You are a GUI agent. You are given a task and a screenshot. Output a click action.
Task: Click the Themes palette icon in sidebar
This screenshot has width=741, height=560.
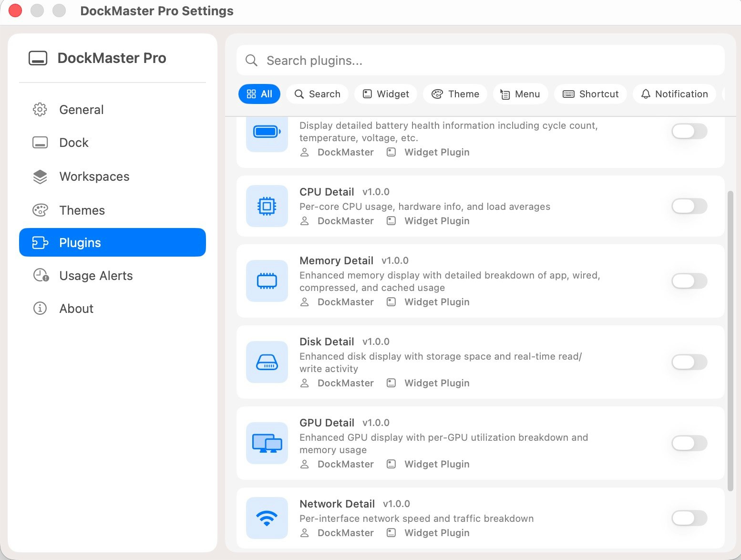(x=40, y=210)
